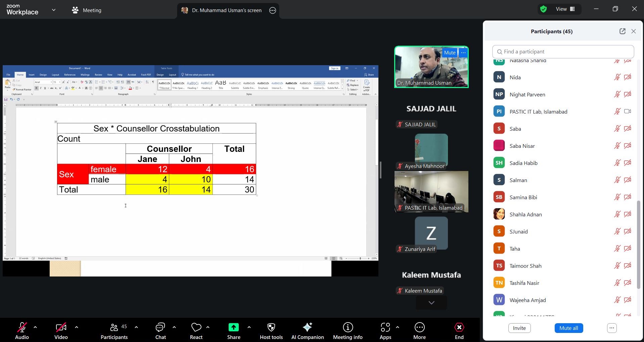The image size is (644, 342).
Task: Toggle Nighat Parveen's muted mic icon
Action: click(617, 94)
